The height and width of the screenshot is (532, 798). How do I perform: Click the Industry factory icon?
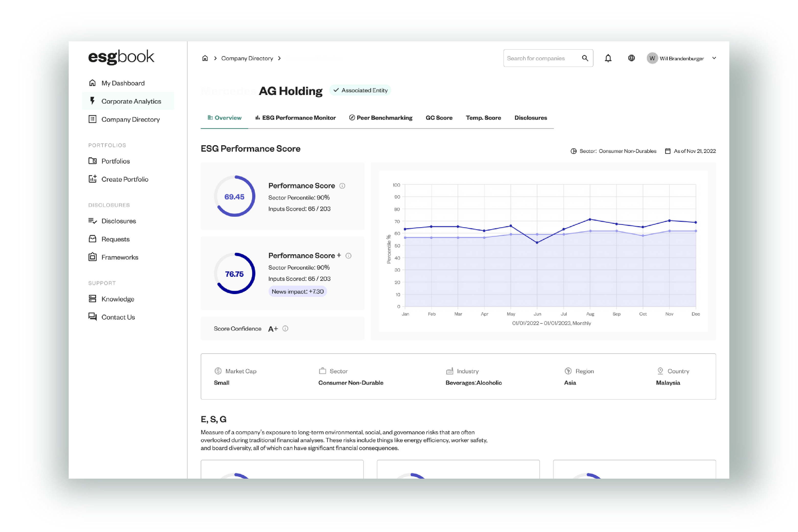tap(450, 371)
